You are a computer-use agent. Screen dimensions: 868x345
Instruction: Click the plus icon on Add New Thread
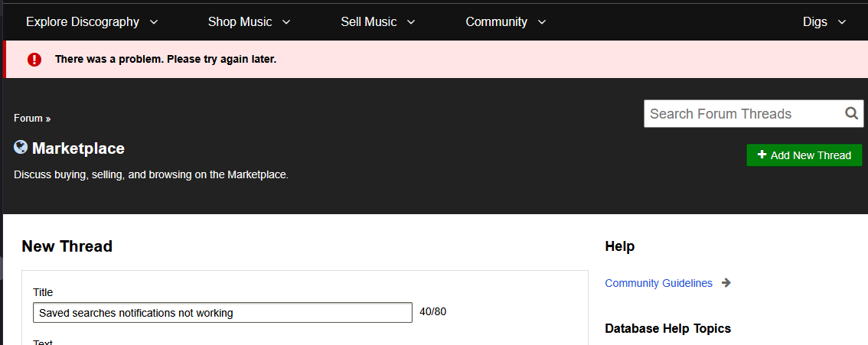click(762, 155)
